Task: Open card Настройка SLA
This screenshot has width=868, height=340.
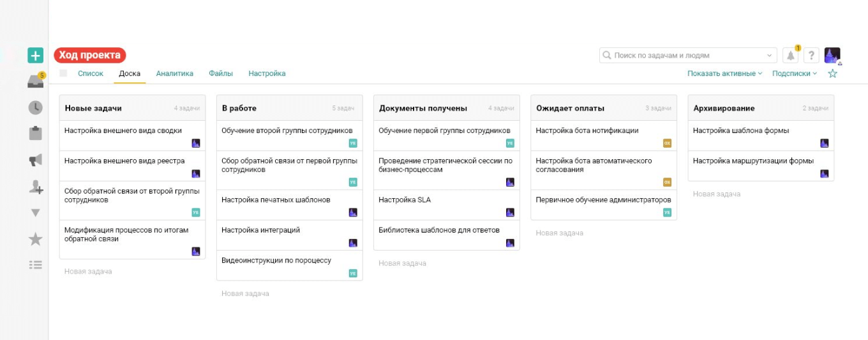Action: (x=446, y=205)
